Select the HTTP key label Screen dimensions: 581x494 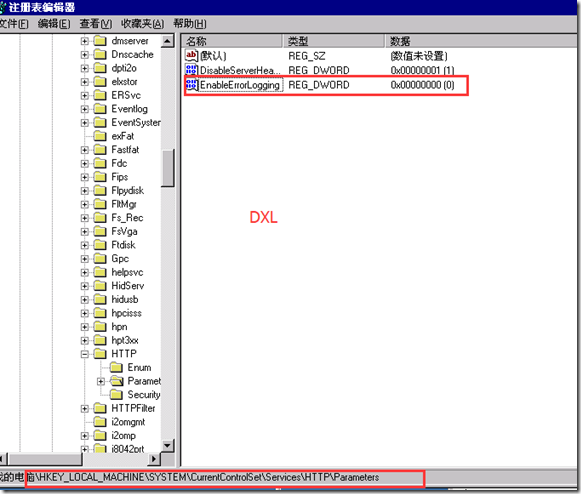tap(124, 354)
